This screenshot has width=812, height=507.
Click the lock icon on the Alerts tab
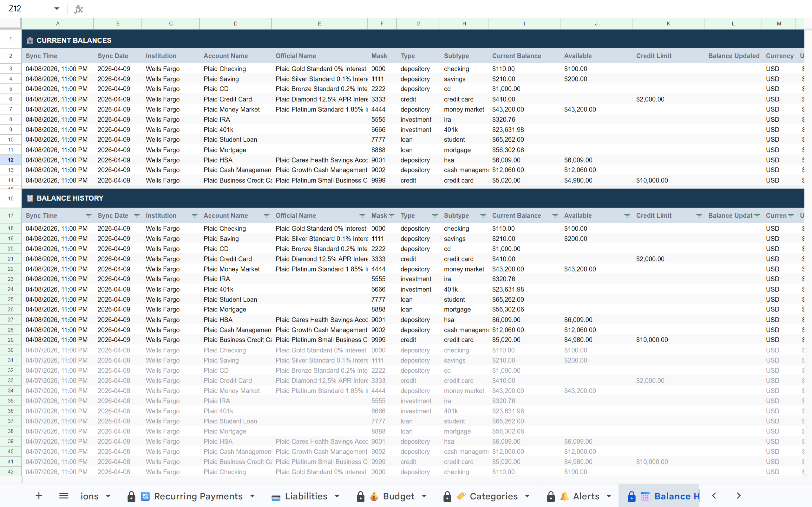coord(551,496)
